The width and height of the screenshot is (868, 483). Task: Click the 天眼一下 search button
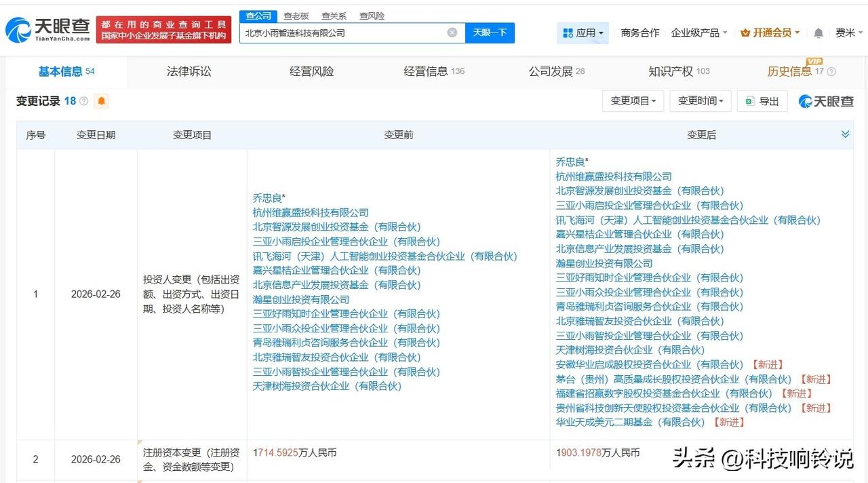click(x=490, y=32)
